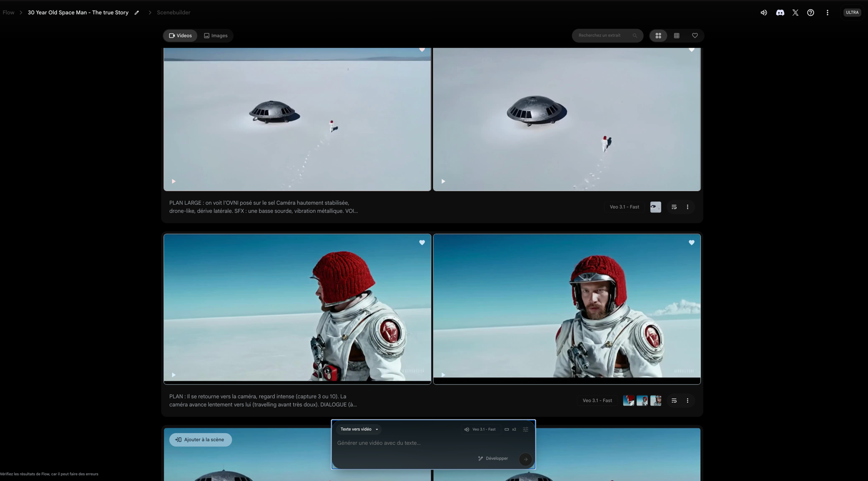The width and height of the screenshot is (868, 481).
Task: Switch to small grid view
Action: pyautogui.click(x=676, y=36)
